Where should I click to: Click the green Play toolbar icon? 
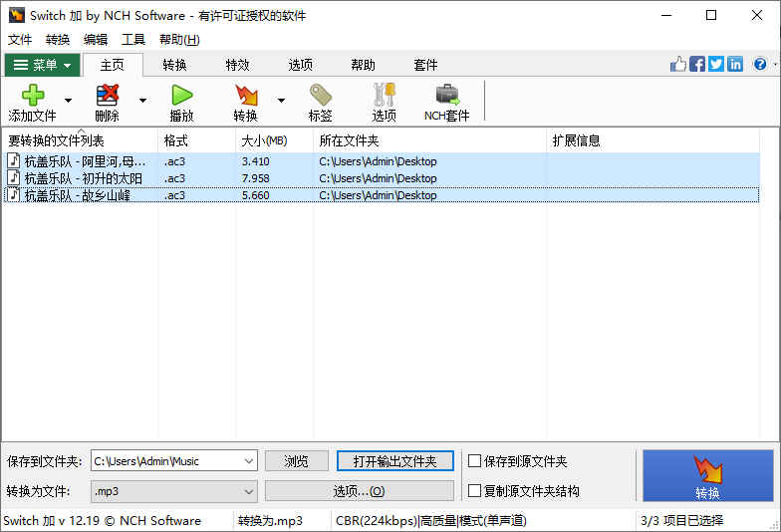click(181, 95)
